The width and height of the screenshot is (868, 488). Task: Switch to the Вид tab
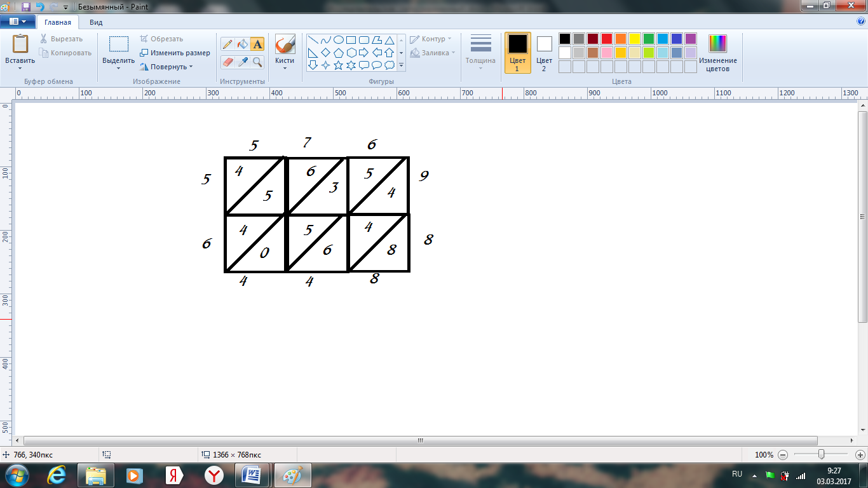[96, 22]
